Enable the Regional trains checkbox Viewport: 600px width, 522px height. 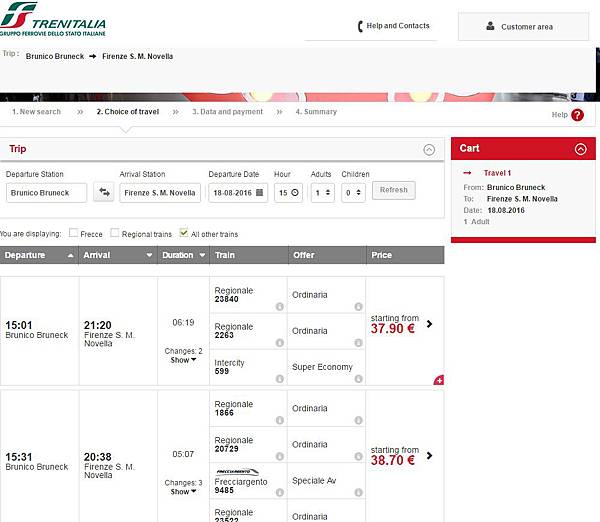pos(114,233)
